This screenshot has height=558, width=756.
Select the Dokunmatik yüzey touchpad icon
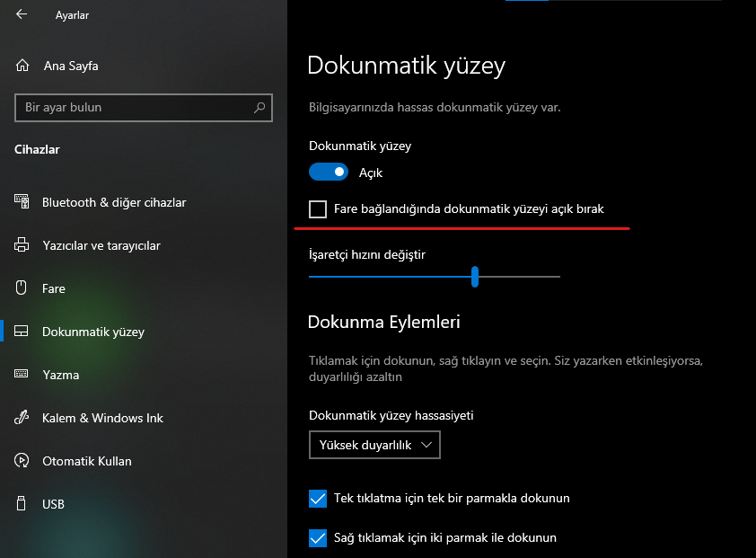(x=22, y=332)
